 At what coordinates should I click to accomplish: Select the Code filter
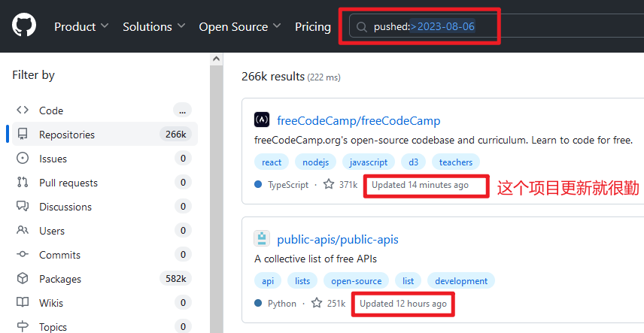[105, 110]
